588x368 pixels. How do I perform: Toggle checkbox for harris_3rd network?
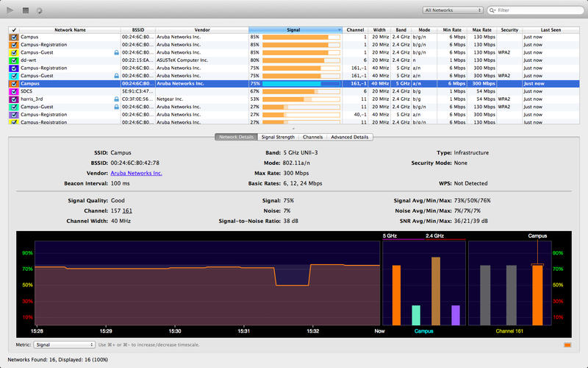click(x=13, y=99)
